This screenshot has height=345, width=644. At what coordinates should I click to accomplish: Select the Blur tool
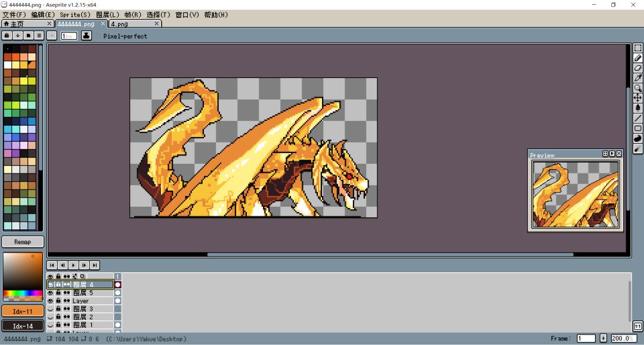click(638, 148)
